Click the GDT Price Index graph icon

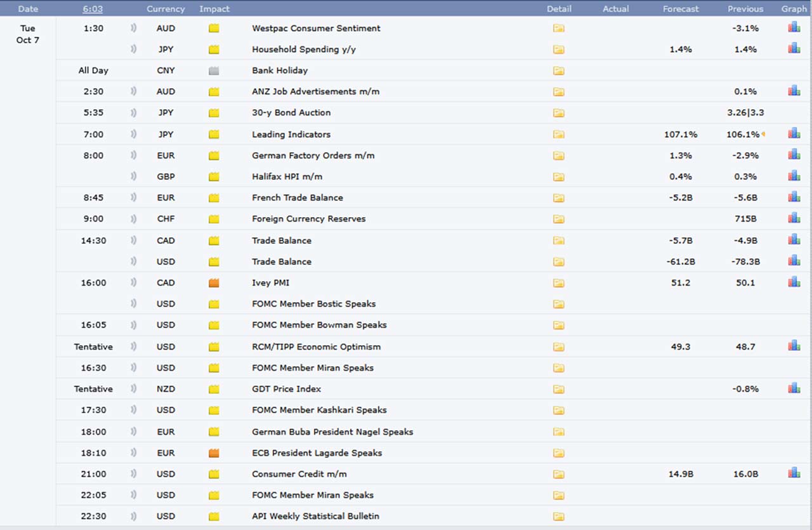click(794, 388)
